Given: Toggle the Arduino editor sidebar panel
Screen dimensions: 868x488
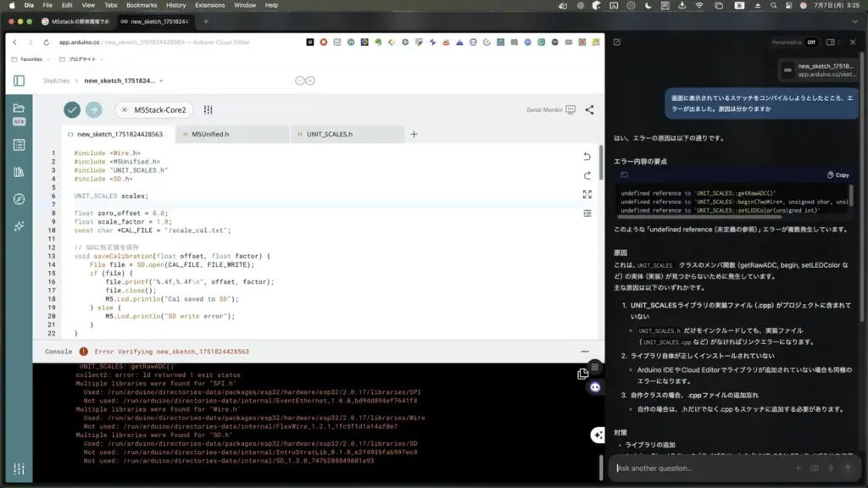Looking at the screenshot, I should pos(19,80).
